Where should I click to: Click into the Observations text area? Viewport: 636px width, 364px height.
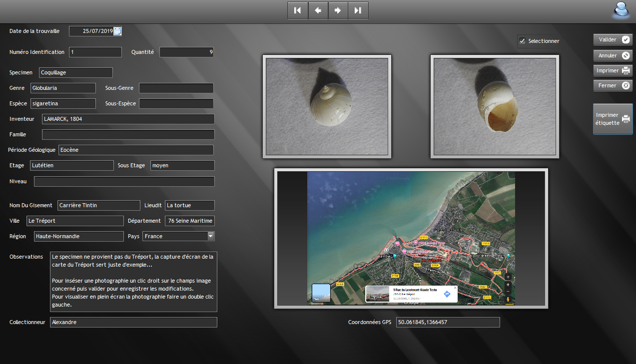(x=133, y=282)
